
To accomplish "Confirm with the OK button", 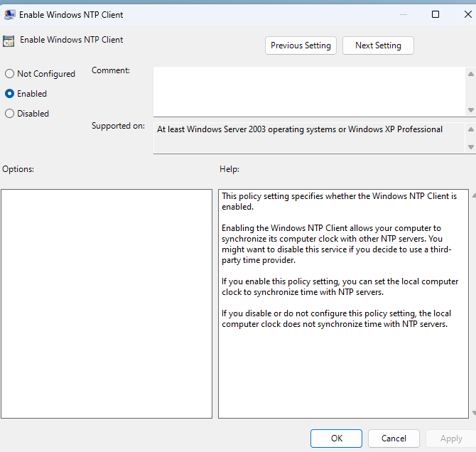I will (x=336, y=438).
